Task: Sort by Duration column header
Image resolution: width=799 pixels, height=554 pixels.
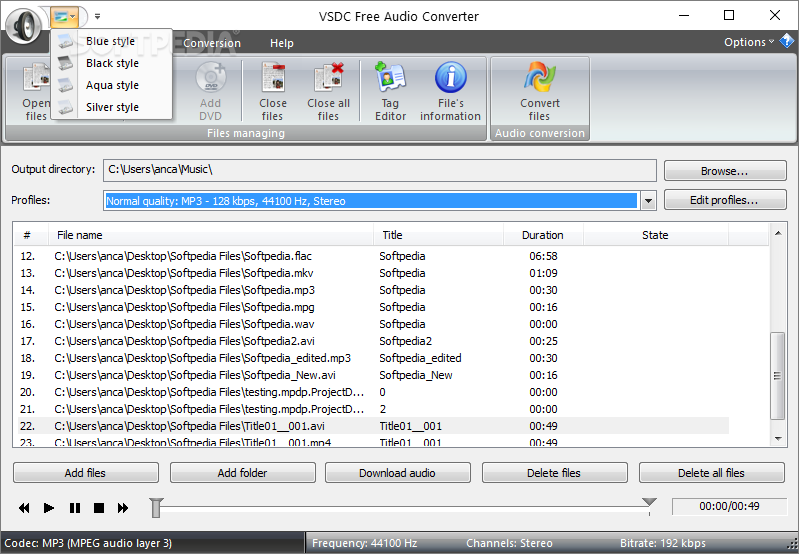Action: tap(543, 235)
